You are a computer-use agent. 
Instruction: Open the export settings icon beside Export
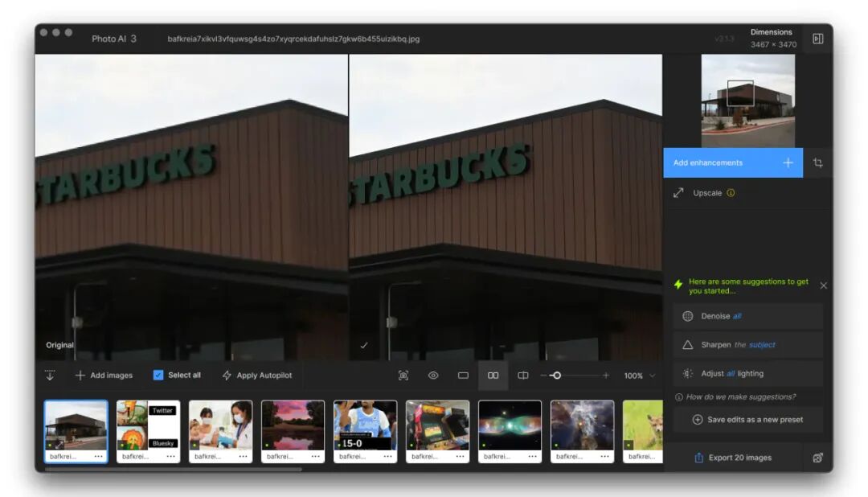point(817,458)
